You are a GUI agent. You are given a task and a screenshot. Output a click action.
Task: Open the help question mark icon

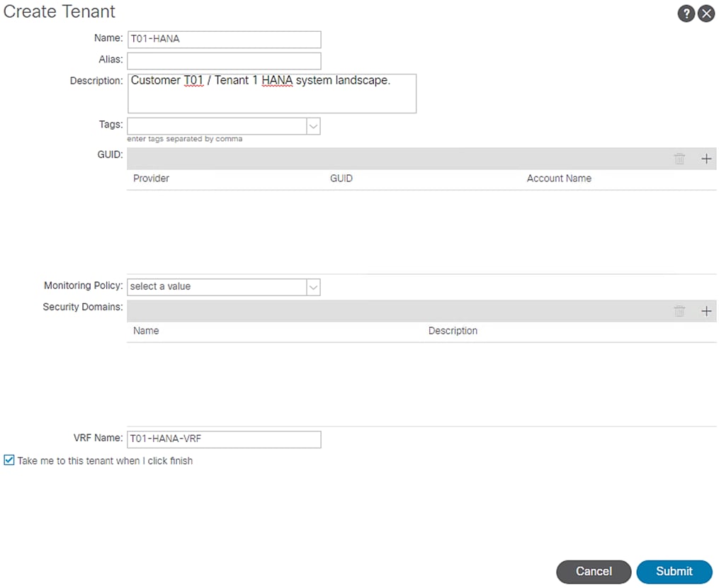click(x=686, y=13)
